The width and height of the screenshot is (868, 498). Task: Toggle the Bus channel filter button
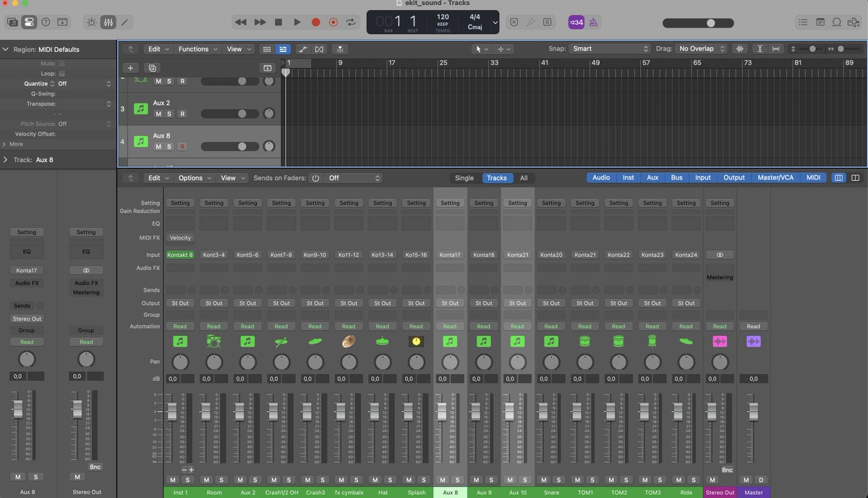click(676, 177)
